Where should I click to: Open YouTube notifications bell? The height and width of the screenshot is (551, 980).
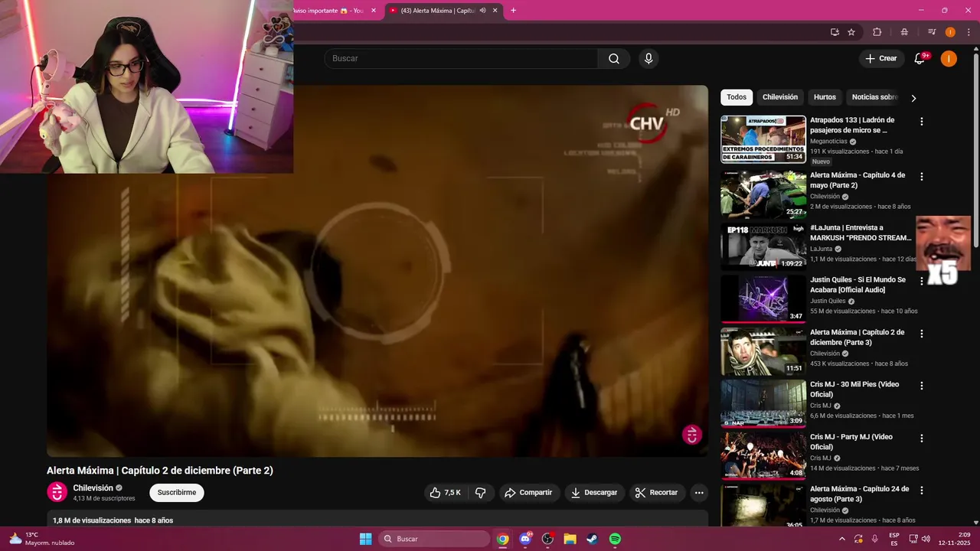point(920,59)
